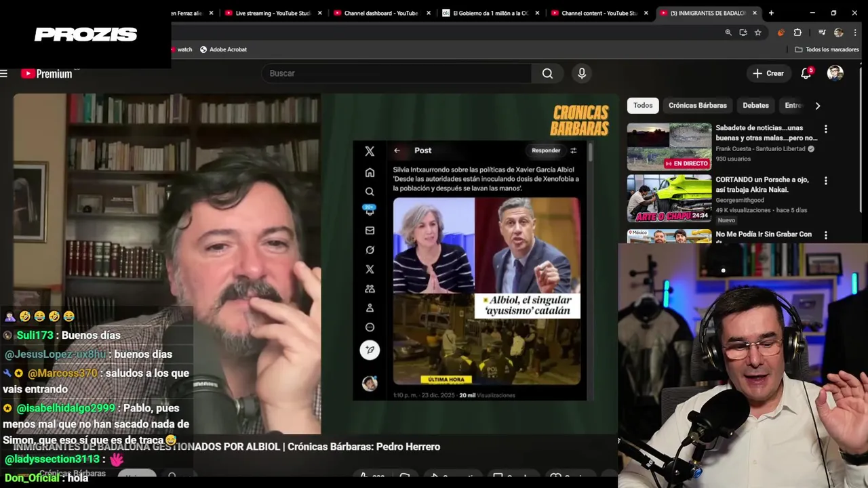The height and width of the screenshot is (488, 868).
Task: Open Adobe Acrobat bookmark
Action: coord(223,49)
